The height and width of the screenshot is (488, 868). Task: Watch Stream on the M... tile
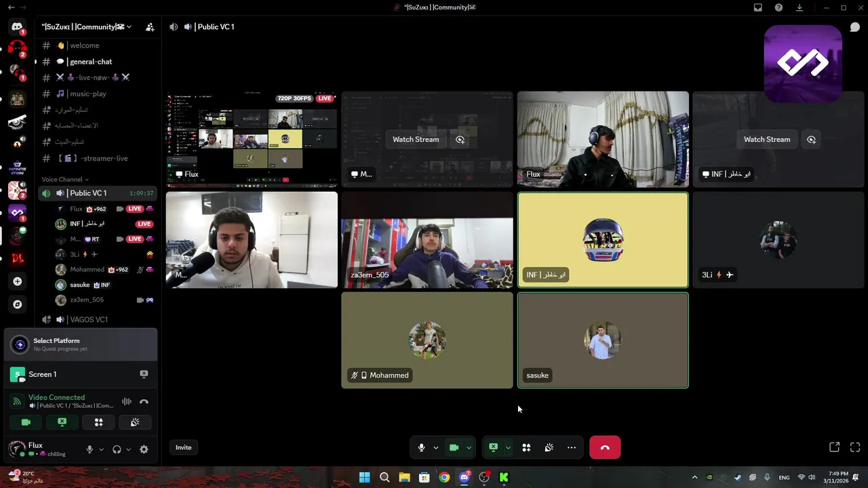(x=416, y=140)
